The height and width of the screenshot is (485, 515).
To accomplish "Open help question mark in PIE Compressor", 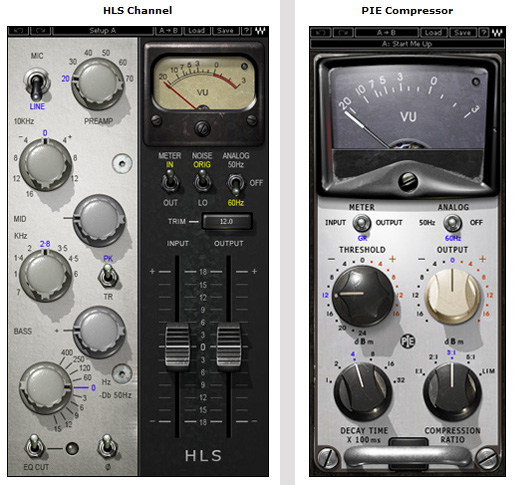I will point(483,33).
